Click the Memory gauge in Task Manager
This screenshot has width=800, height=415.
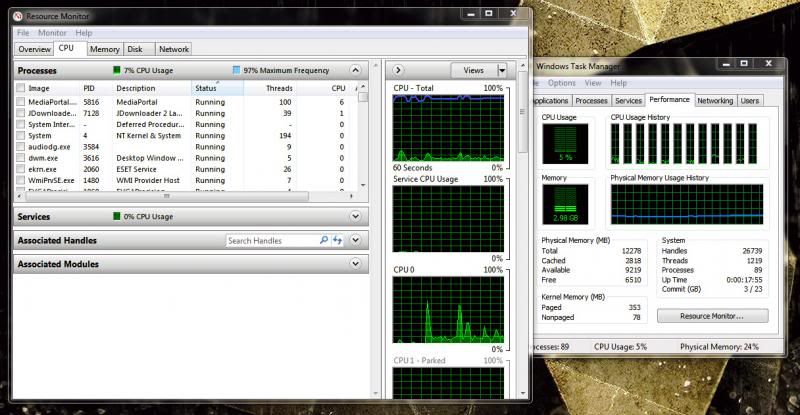[x=565, y=205]
